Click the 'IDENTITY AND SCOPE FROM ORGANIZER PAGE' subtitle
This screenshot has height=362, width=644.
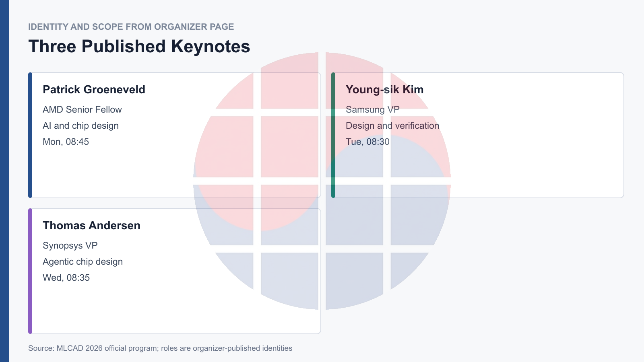click(x=131, y=27)
